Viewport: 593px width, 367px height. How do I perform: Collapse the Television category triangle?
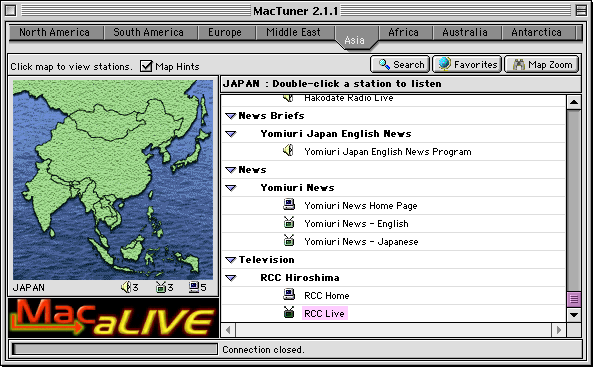[230, 260]
